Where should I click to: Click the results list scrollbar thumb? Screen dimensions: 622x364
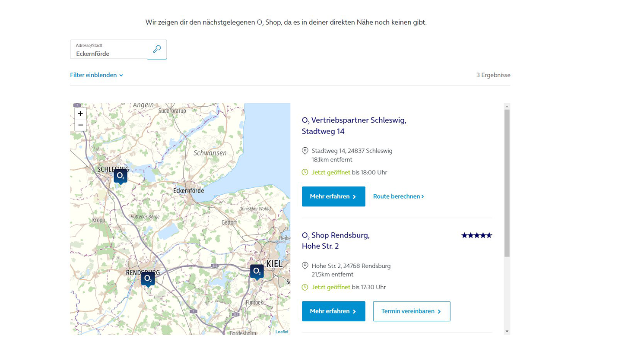coord(507,183)
